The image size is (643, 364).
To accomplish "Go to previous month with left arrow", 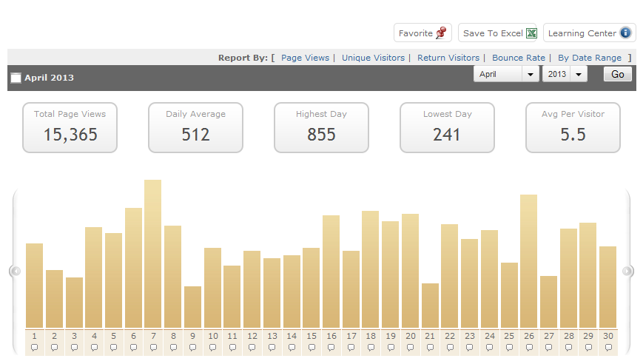I will click(x=16, y=271).
